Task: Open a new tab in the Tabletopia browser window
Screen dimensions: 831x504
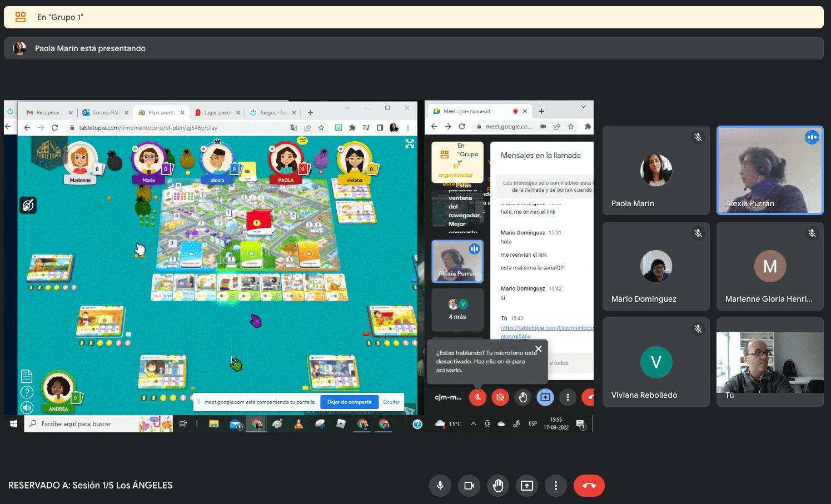Action: (310, 112)
